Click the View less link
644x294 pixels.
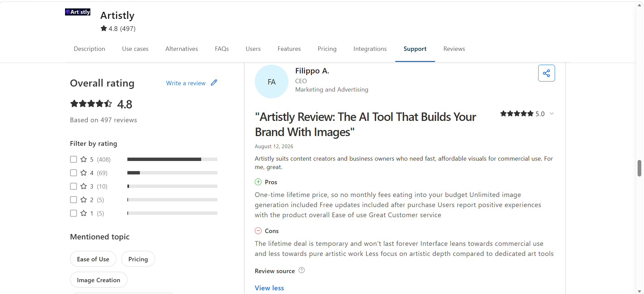click(x=269, y=288)
